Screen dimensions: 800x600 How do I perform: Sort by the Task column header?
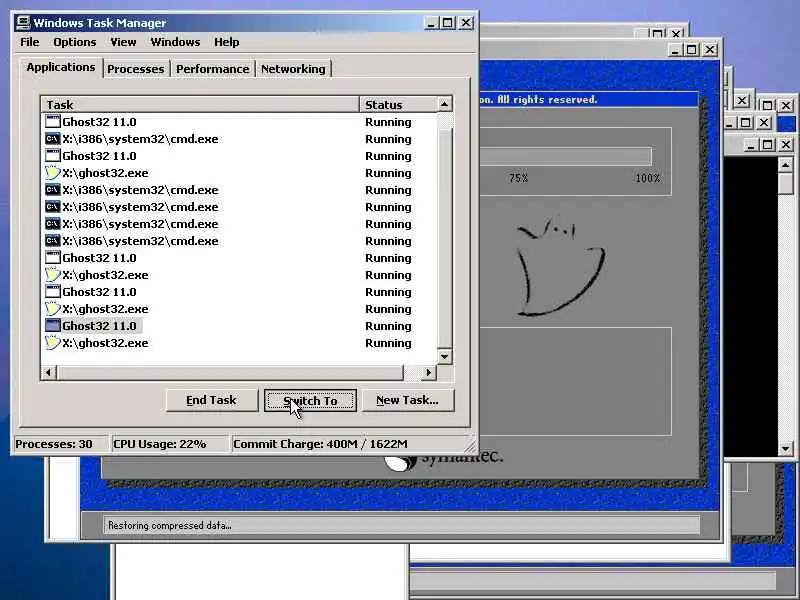coord(200,105)
